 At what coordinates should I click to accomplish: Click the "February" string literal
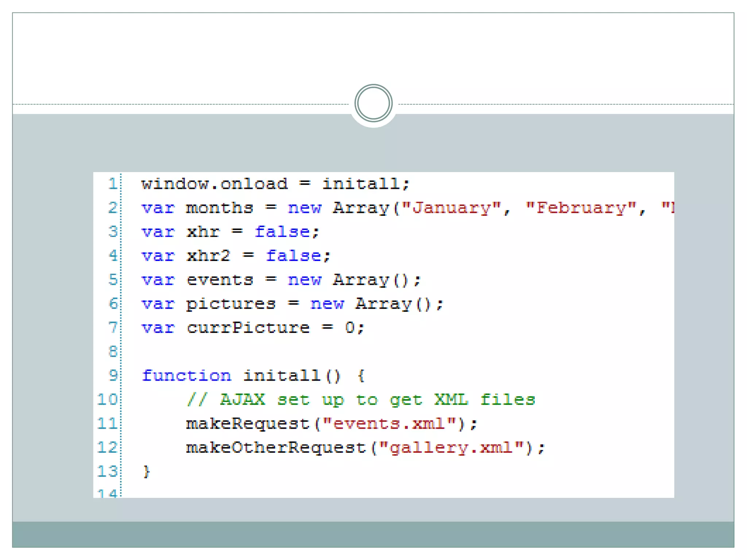(581, 208)
